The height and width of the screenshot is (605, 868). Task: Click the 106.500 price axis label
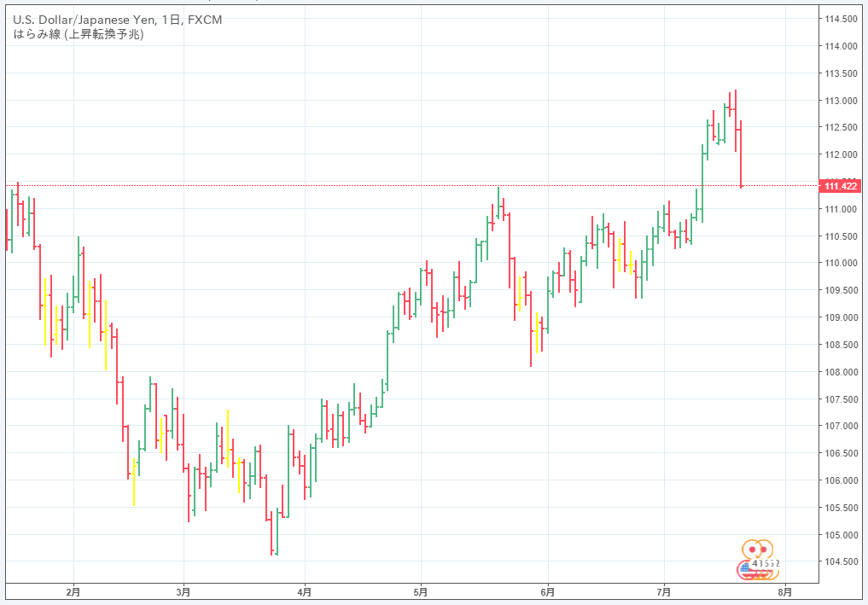(841, 453)
